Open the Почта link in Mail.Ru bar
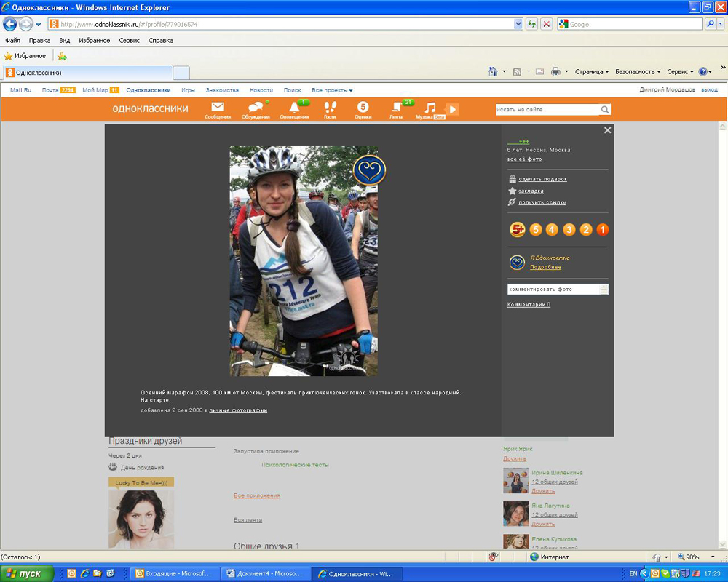Viewport: 728px width, 582px height. point(50,90)
